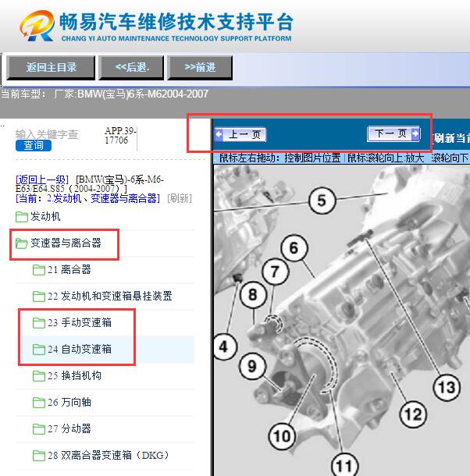Click the 鼠标左右拖动 instruction bar text
470x476 pixels.
pyautogui.click(x=344, y=158)
